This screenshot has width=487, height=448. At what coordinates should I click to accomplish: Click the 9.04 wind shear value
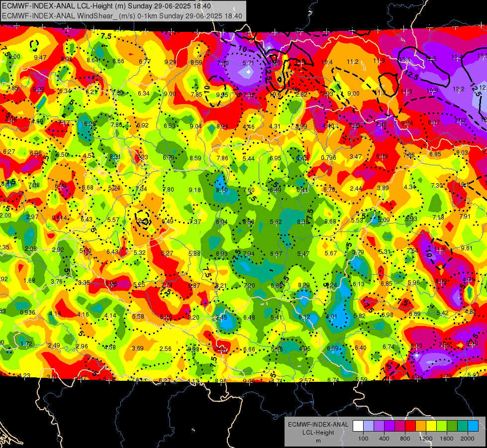tap(195, 126)
